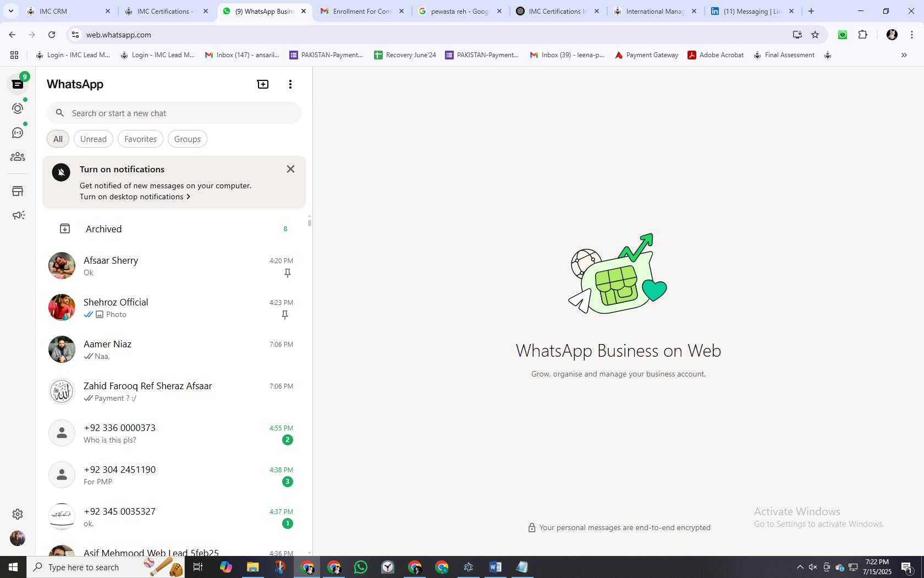Open the tab search dropdown arrow

coord(10,11)
